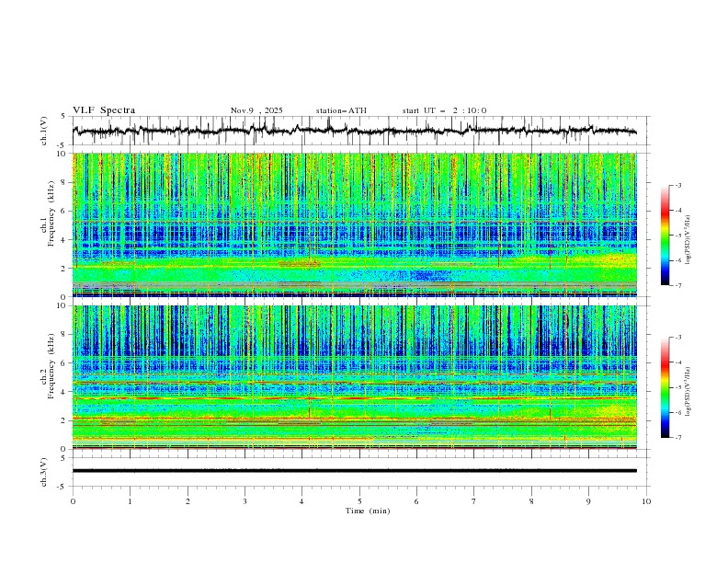Click the "-7" tick on ch.1 colorbar
The image size is (728, 563).
[x=678, y=285]
